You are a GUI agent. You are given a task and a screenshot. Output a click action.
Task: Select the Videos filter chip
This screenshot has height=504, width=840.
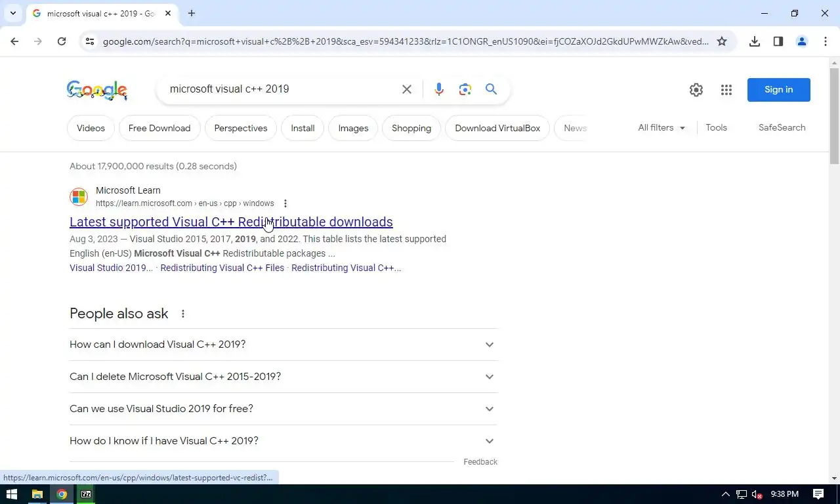pos(91,128)
